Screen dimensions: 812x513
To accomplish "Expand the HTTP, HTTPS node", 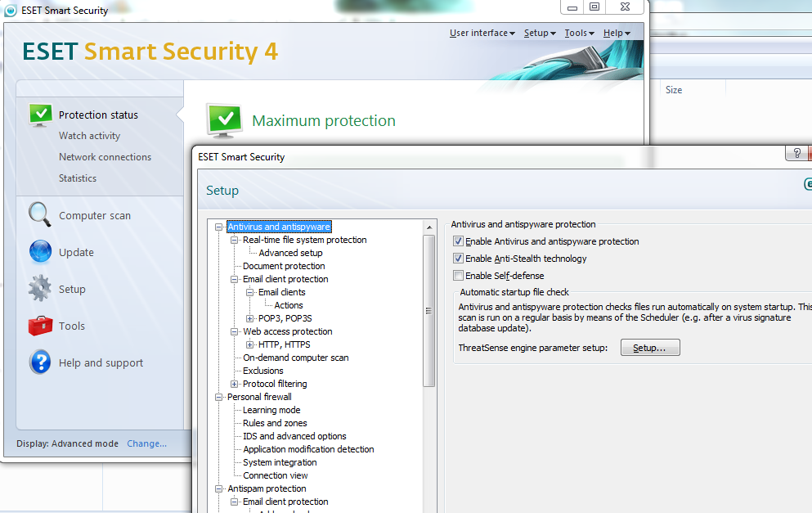I will (249, 344).
